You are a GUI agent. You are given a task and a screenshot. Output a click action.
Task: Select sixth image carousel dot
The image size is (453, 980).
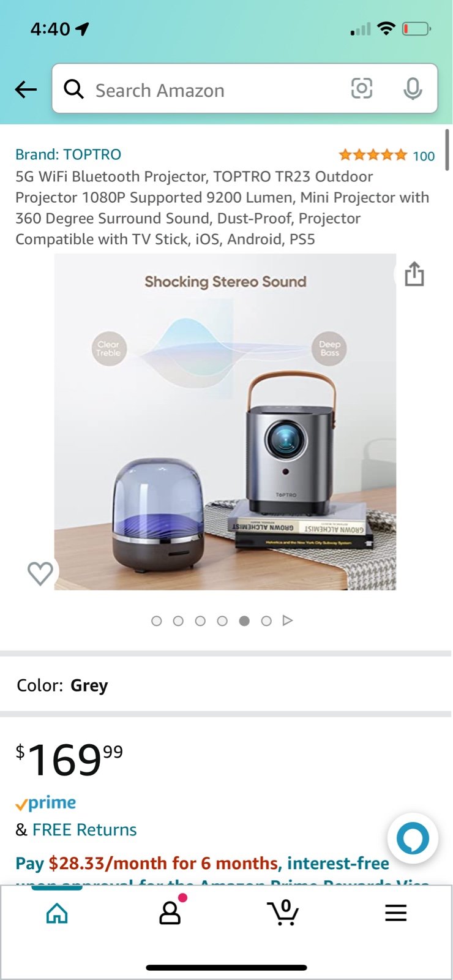(266, 621)
